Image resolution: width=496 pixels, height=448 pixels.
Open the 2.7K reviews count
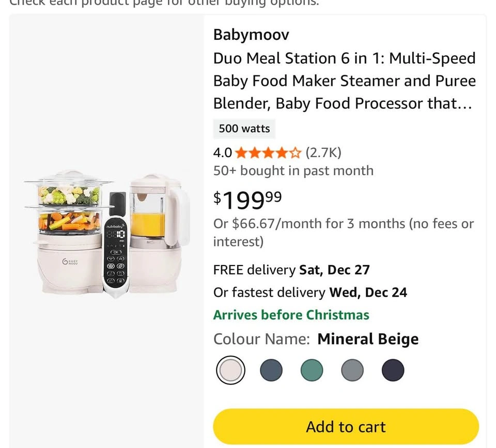[x=323, y=153]
